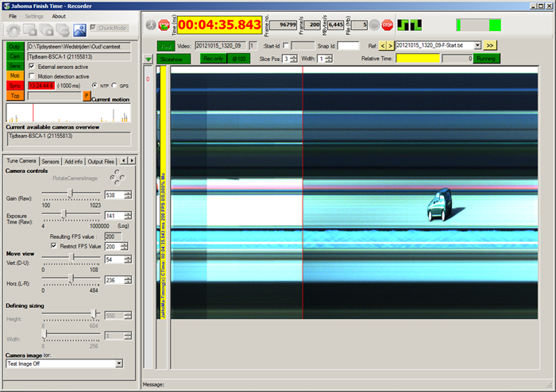Toggle the Restrict FPS Value checkbox
The image size is (556, 392).
(53, 246)
